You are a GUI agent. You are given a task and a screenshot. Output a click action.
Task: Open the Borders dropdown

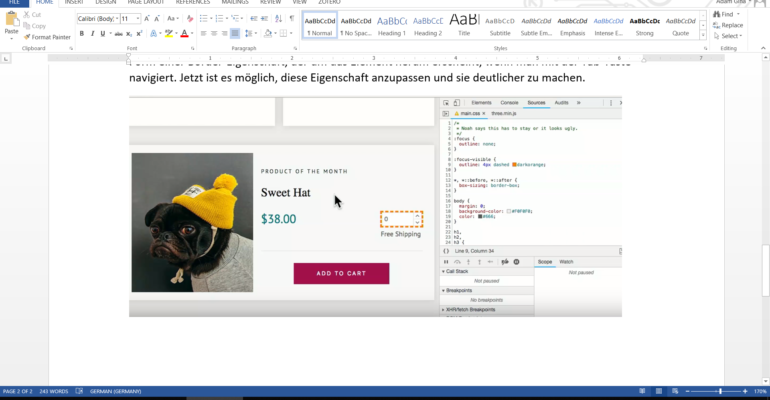pos(291,33)
